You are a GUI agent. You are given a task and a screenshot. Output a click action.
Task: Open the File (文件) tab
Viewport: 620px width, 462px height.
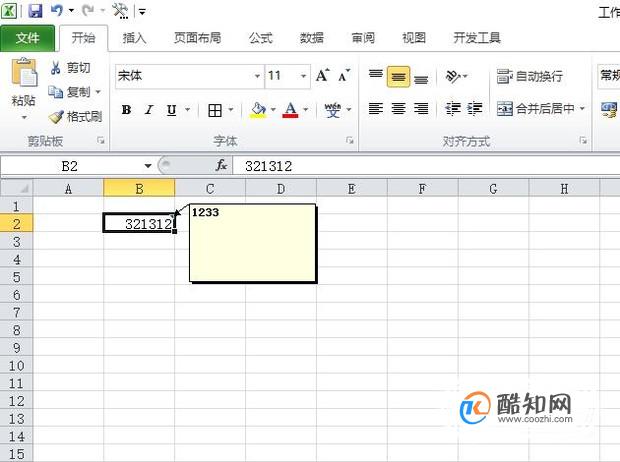[27, 38]
